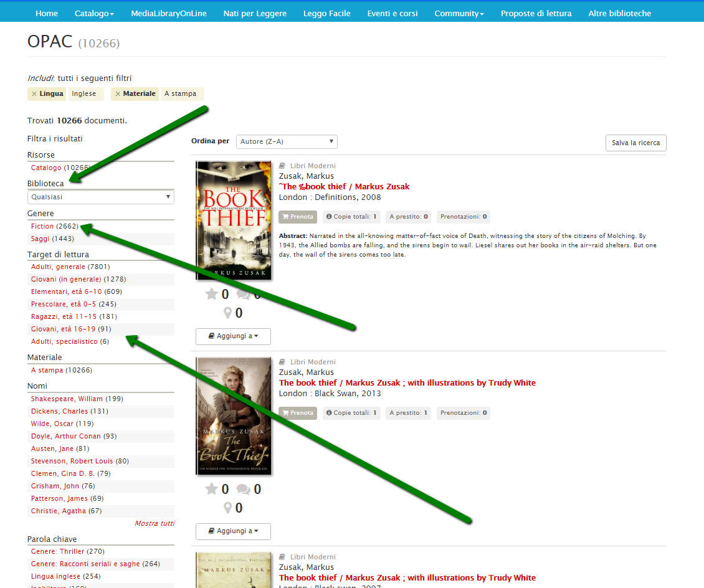704x588 pixels.
Task: Expand the Catalogo menu in navigation bar
Action: pyautogui.click(x=94, y=13)
